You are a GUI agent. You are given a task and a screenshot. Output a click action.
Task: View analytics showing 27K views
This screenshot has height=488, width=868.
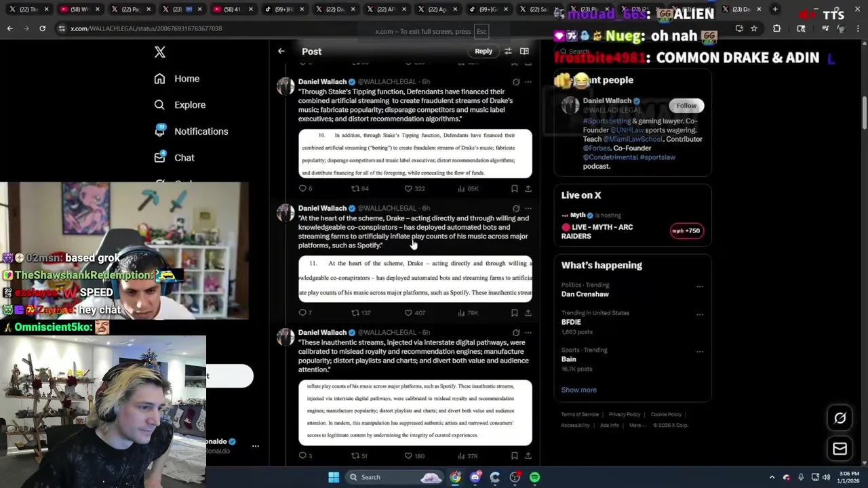(469, 455)
